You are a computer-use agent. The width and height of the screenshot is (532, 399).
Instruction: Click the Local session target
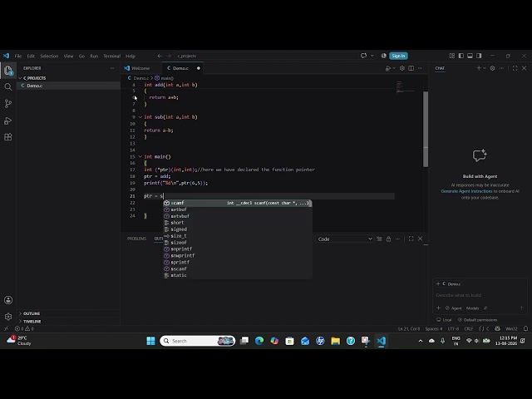(x=444, y=319)
